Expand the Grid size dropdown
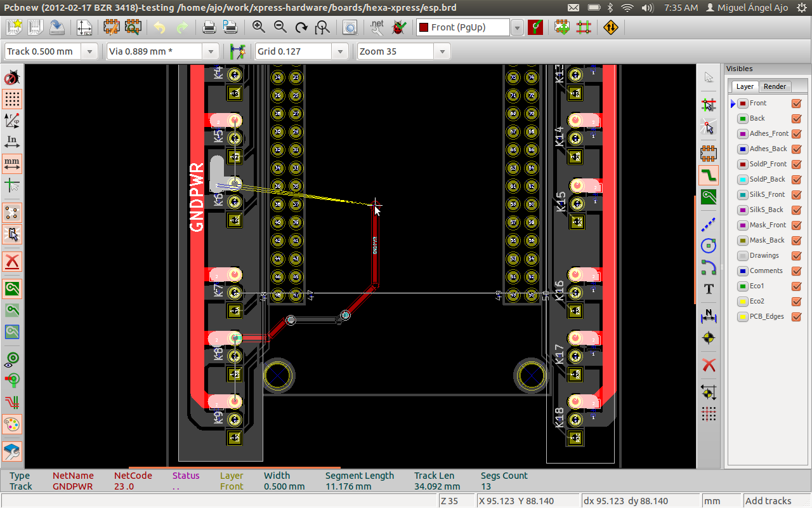812x508 pixels. click(x=340, y=51)
